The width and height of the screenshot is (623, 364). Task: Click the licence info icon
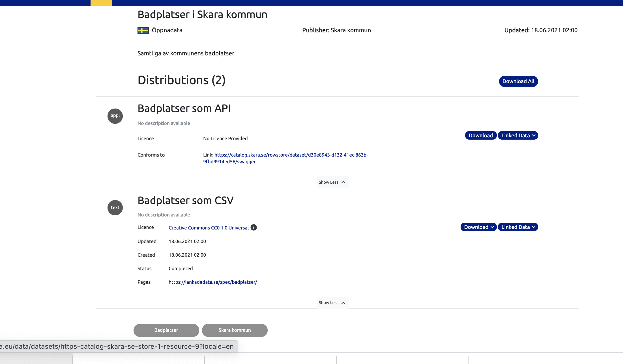pos(254,227)
